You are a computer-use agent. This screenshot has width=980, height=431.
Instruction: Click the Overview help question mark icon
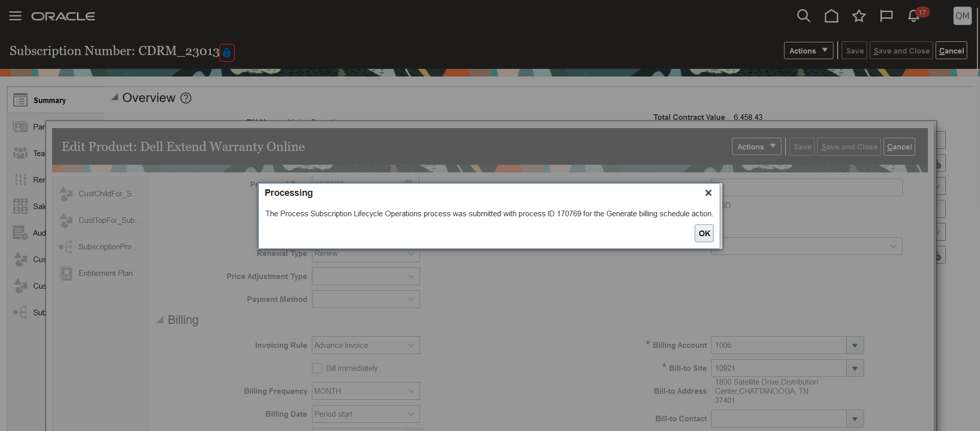186,98
